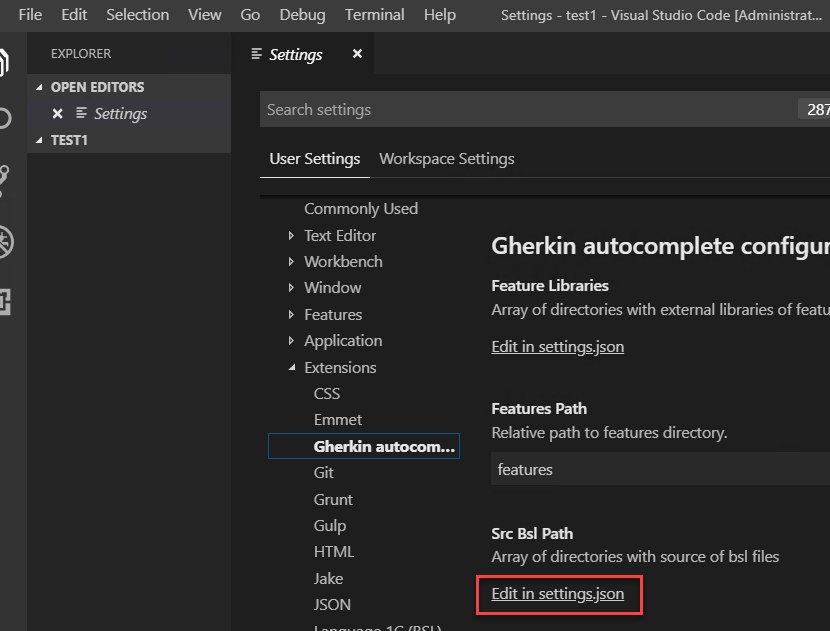Screen dimensions: 830x631
Task: Open the Explorer activity bar icon
Action: [5, 62]
